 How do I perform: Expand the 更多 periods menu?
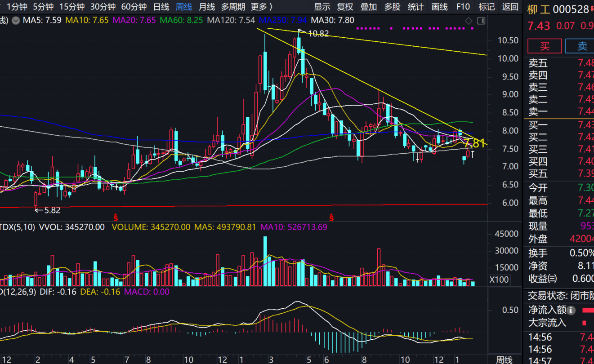pos(262,7)
